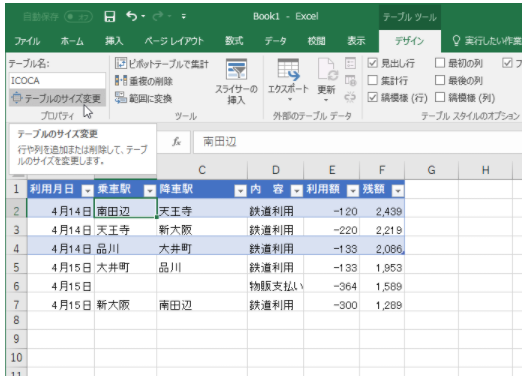Uncheck the 縞模様 (行) checkbox
This screenshot has width=524, height=376.
[372, 97]
